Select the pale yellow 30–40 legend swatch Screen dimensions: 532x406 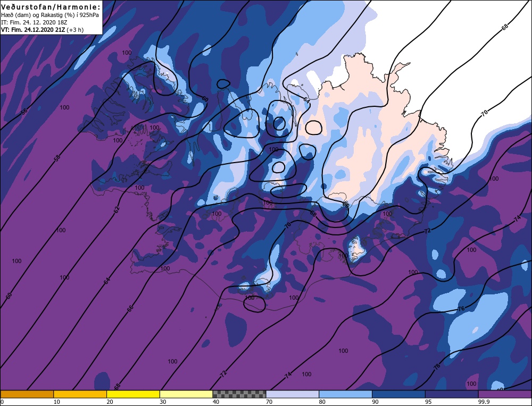point(186,394)
